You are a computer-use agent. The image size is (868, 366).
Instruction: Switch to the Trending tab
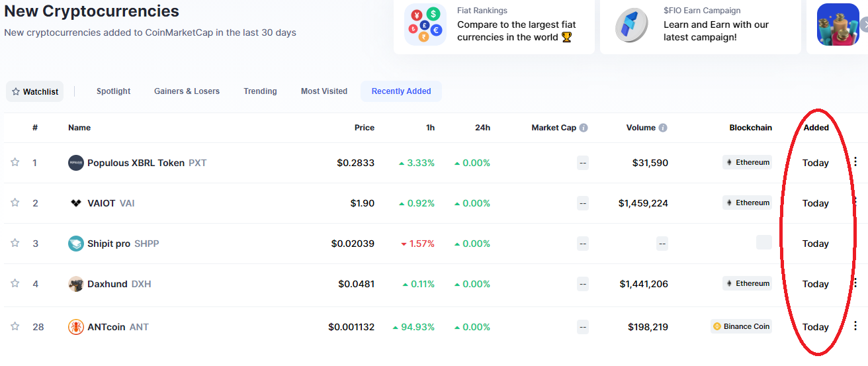click(260, 91)
